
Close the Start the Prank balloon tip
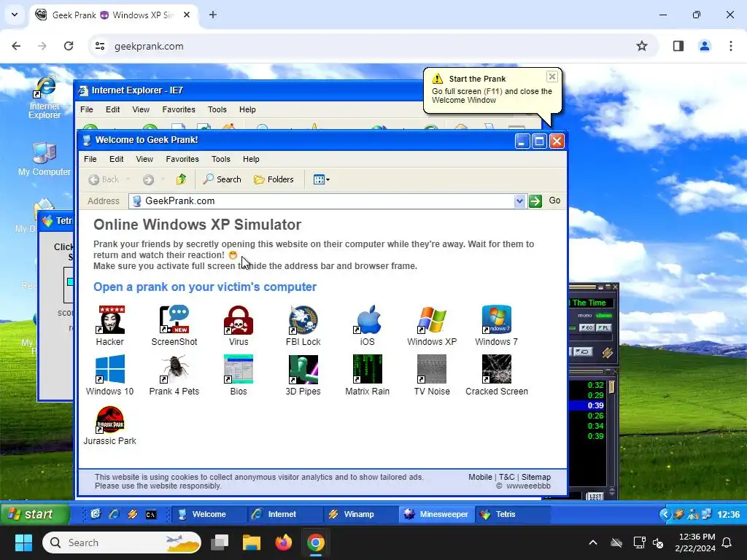pyautogui.click(x=551, y=77)
